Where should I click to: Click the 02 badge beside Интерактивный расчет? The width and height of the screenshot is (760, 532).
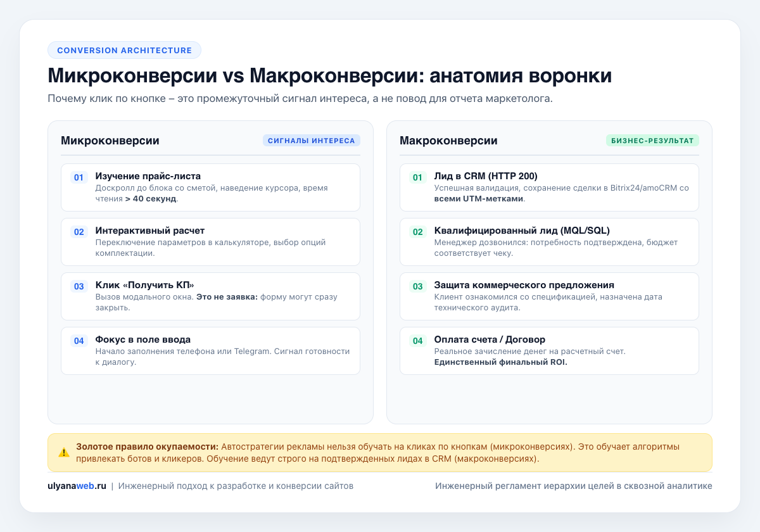[x=79, y=232]
